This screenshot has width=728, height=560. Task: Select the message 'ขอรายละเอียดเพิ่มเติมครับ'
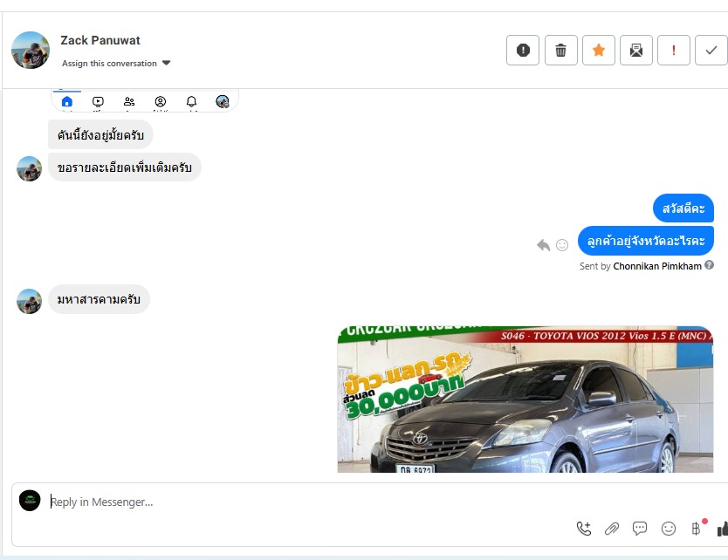[x=125, y=167]
